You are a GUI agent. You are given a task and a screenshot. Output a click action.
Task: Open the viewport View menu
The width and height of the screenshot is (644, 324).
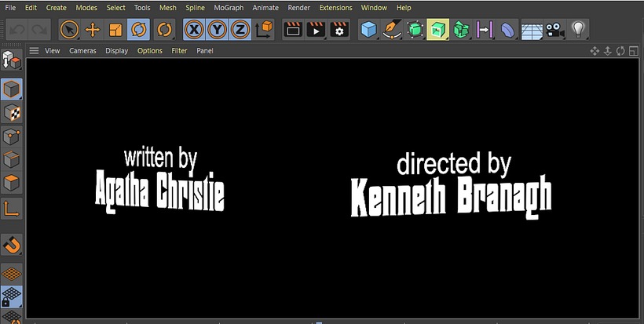[x=52, y=51]
